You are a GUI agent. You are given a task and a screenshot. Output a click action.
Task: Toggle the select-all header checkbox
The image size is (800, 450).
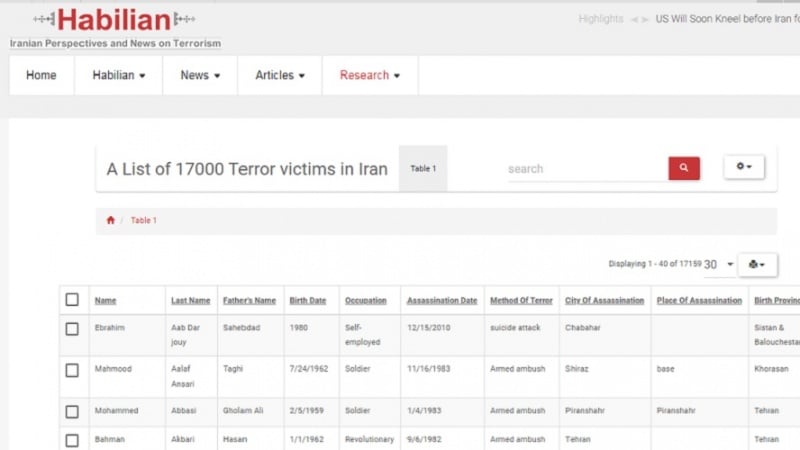point(72,300)
